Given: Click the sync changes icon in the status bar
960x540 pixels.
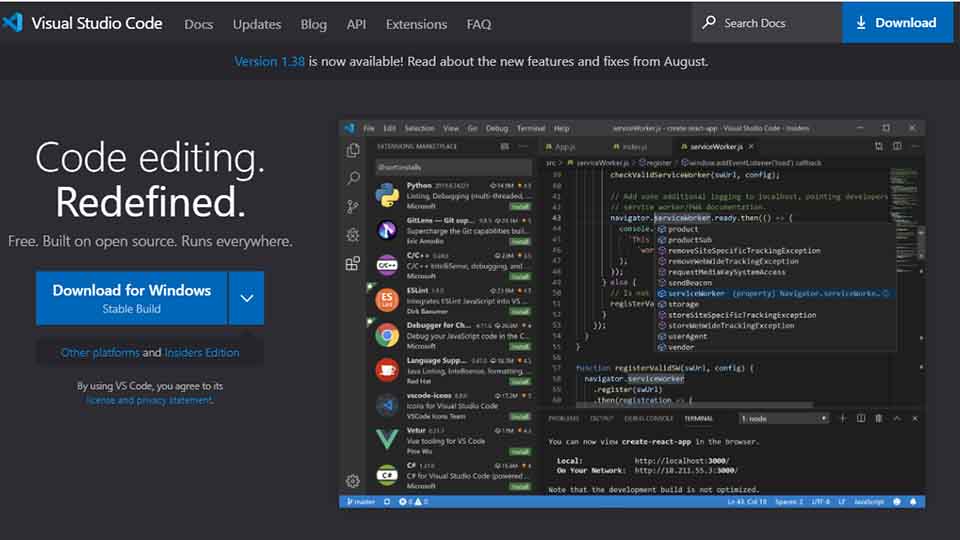Looking at the screenshot, I should click(387, 501).
